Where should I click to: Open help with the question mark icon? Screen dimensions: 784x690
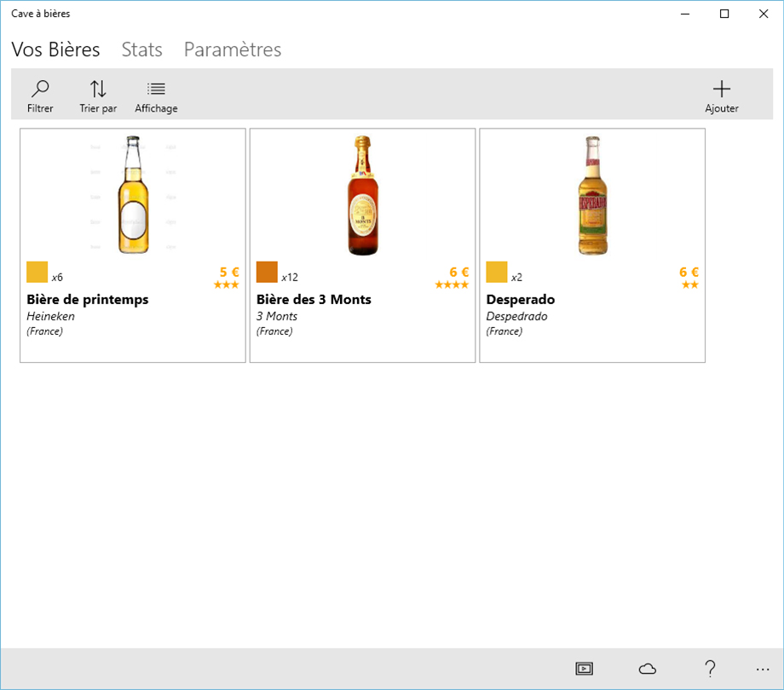tap(710, 669)
